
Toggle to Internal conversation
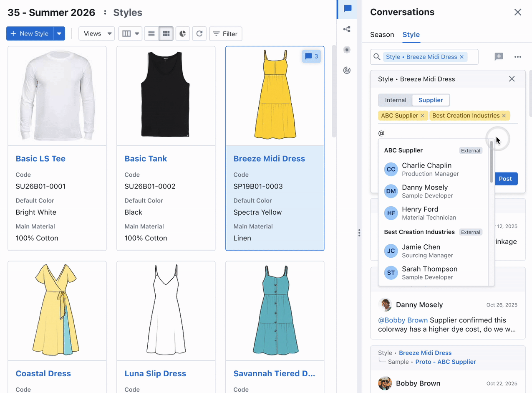pos(396,100)
